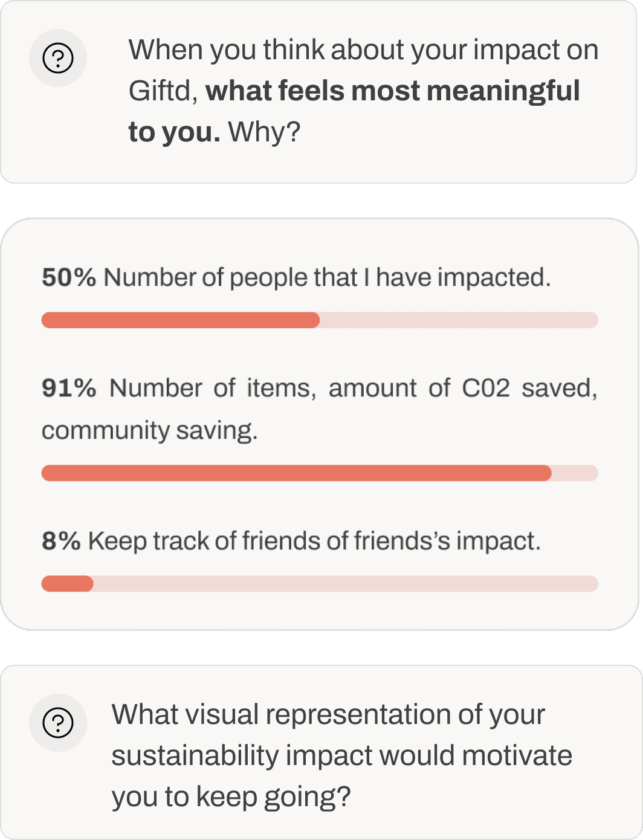Click the 'community saving.' text line

149,430
